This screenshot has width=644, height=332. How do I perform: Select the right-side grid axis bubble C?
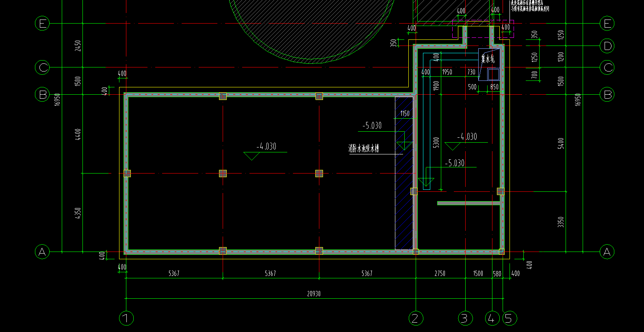607,67
